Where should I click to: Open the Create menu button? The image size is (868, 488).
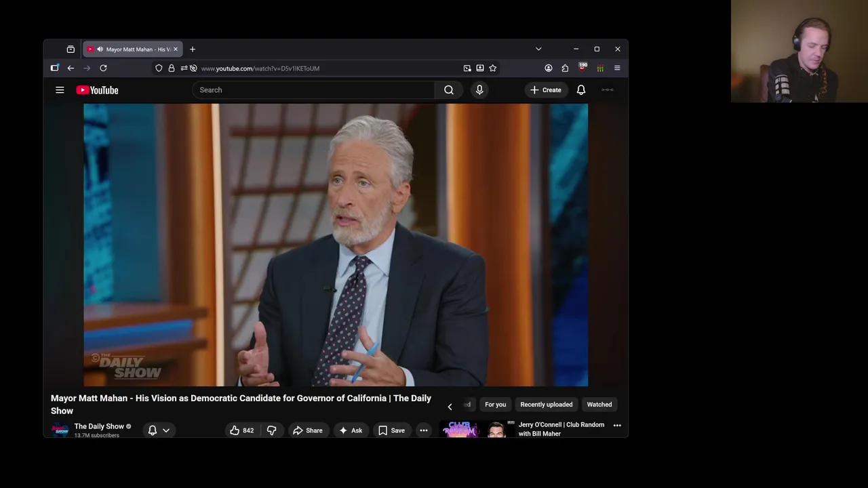[x=546, y=90]
